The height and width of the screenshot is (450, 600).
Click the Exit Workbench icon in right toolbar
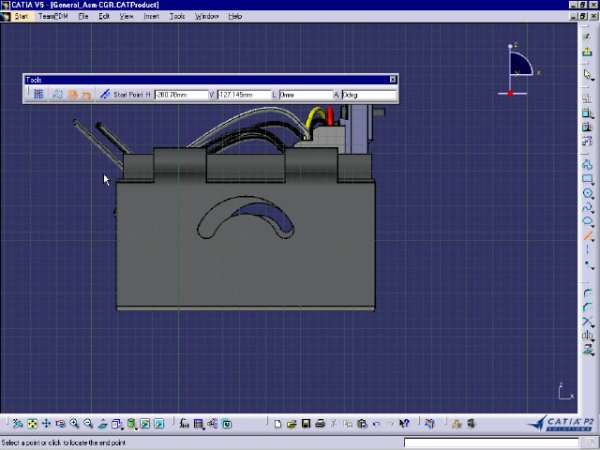click(587, 52)
